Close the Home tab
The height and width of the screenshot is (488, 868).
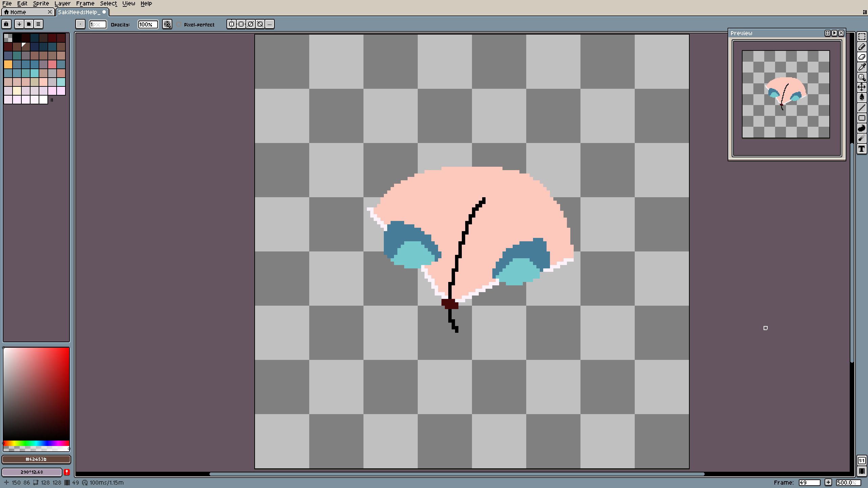50,12
